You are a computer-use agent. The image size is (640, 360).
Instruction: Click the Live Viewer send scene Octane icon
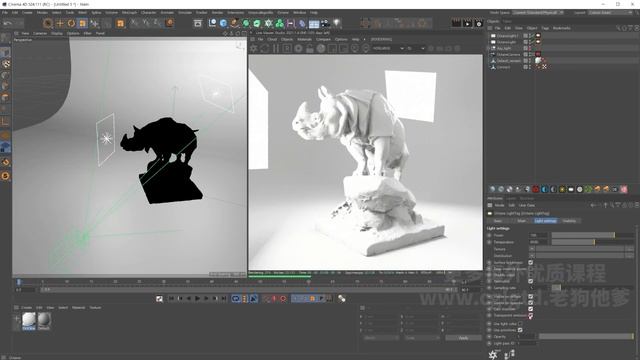coord(253,49)
